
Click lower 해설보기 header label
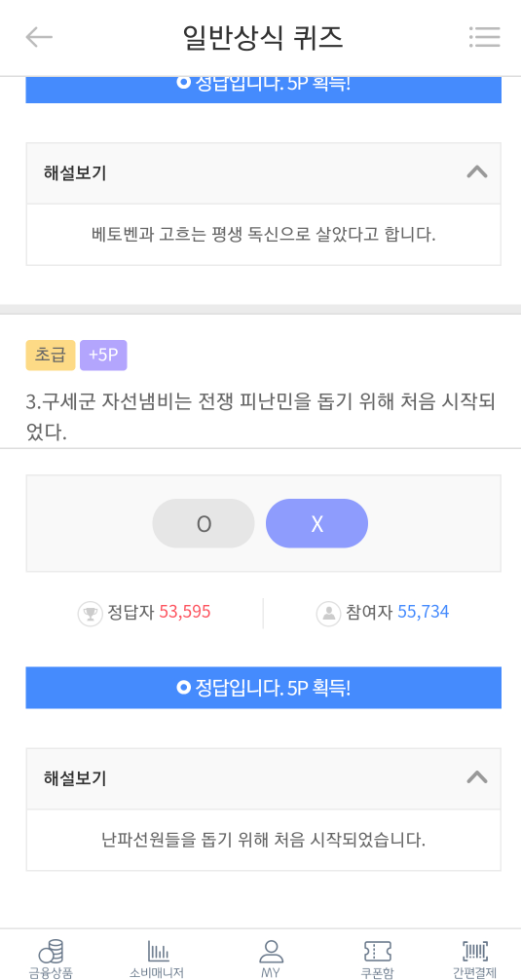coord(75,778)
